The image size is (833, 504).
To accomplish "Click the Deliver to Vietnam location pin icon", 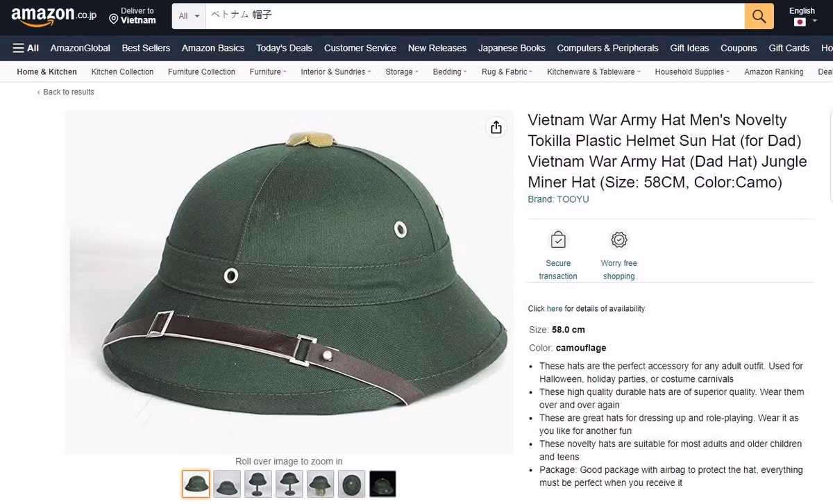I will [113, 19].
